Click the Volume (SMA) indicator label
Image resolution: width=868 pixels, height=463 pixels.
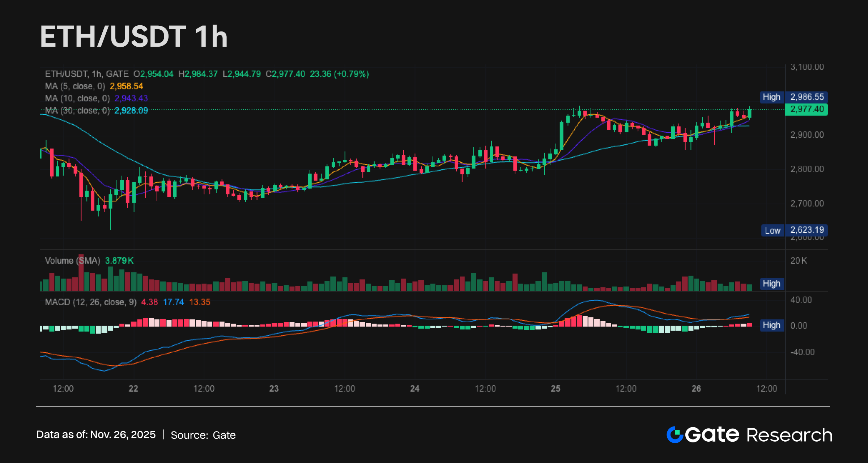tap(72, 261)
